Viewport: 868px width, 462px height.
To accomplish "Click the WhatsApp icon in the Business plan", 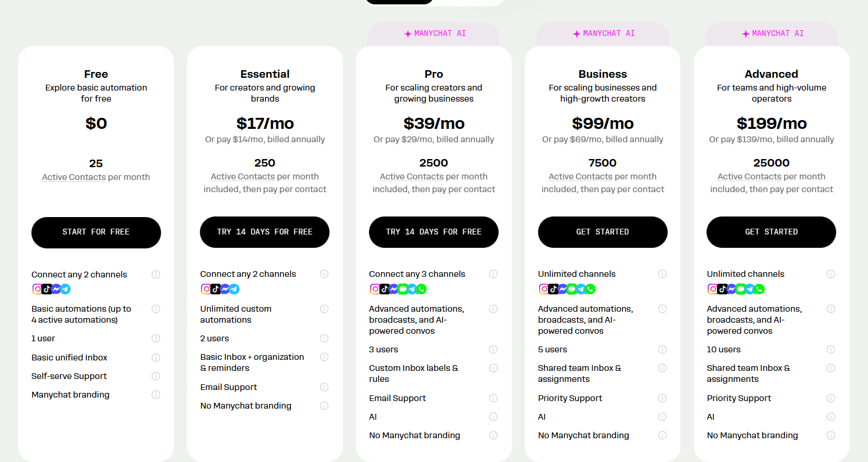I will point(590,288).
